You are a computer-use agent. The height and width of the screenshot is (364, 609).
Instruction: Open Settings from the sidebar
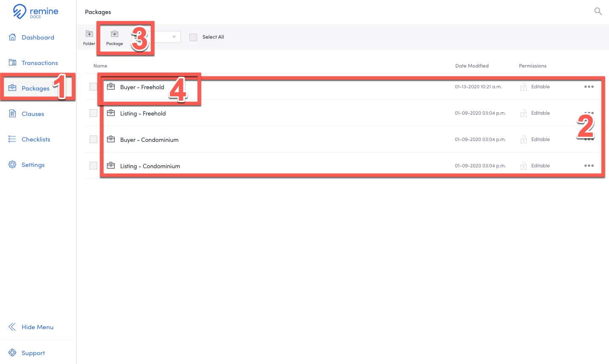pyautogui.click(x=26, y=165)
